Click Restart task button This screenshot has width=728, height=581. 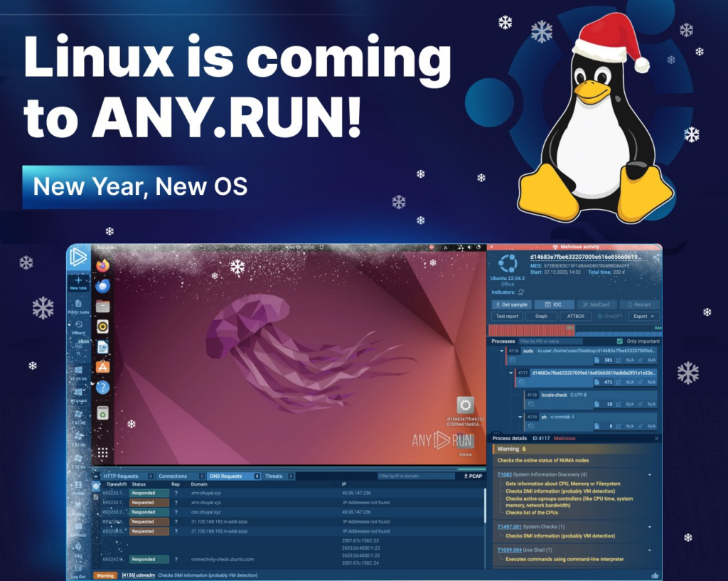[639, 304]
